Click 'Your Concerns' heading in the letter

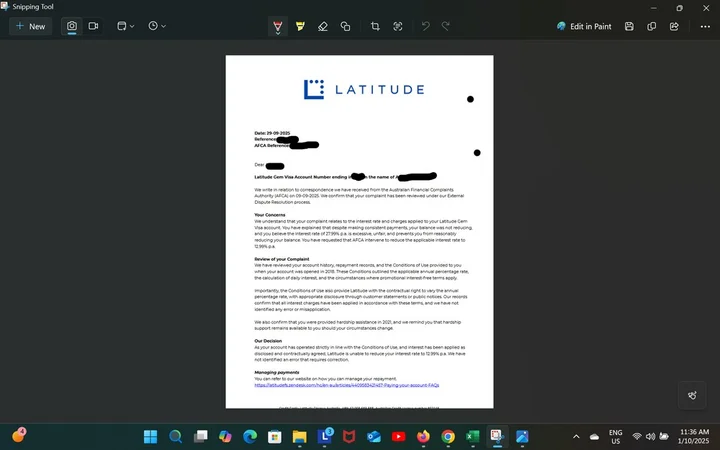coord(270,215)
